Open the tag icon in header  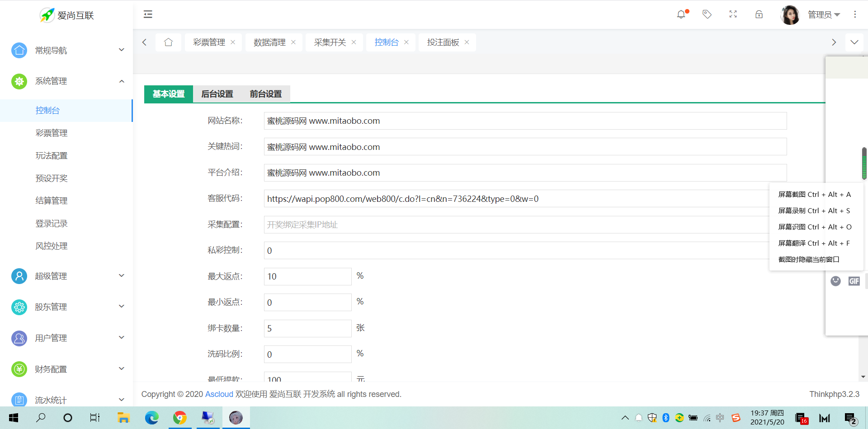pos(707,14)
